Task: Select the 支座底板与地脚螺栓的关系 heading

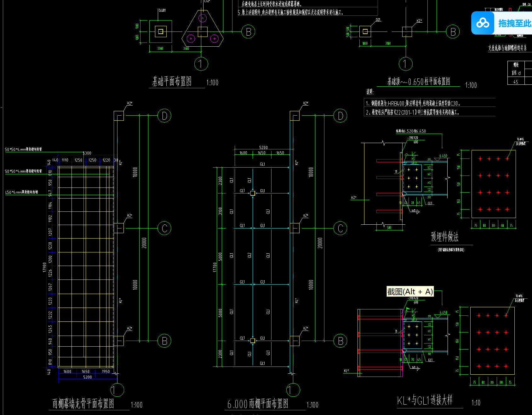Action: pyautogui.click(x=507, y=48)
